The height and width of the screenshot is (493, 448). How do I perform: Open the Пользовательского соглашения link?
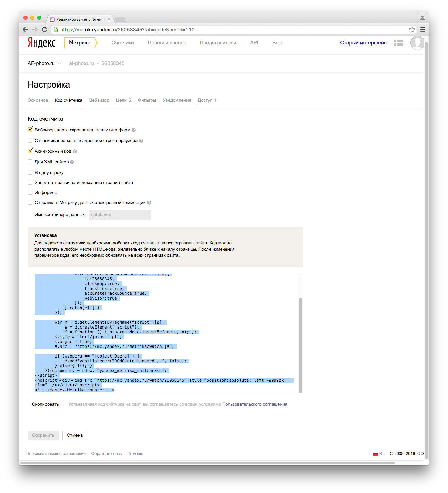coord(255,404)
